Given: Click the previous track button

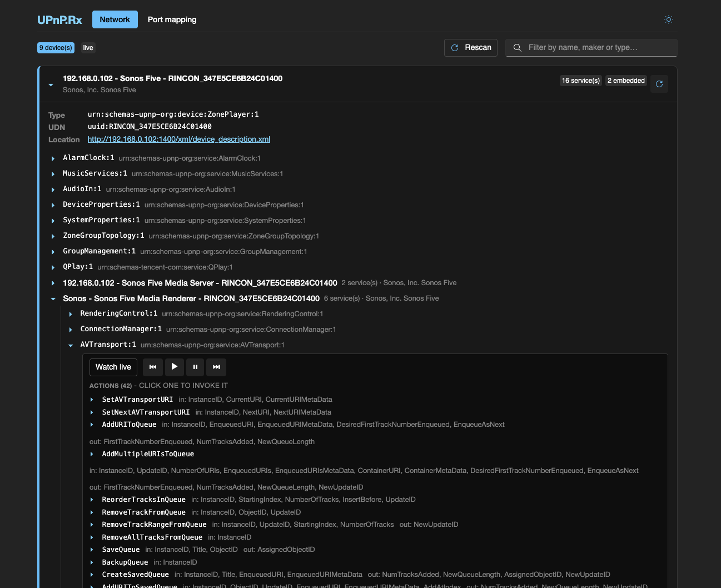Looking at the screenshot, I should click(x=153, y=367).
